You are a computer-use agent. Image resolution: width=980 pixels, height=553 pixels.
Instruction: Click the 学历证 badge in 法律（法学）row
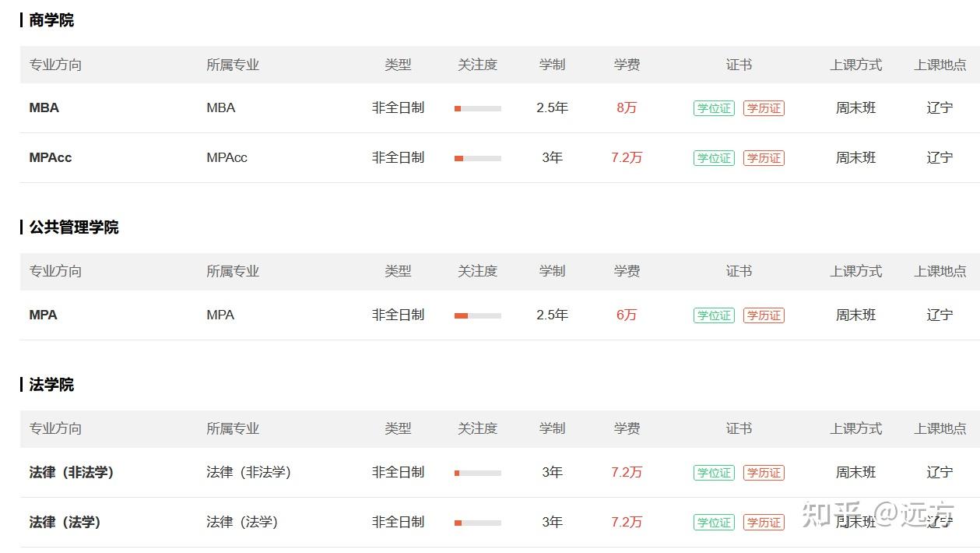pyautogui.click(x=764, y=523)
